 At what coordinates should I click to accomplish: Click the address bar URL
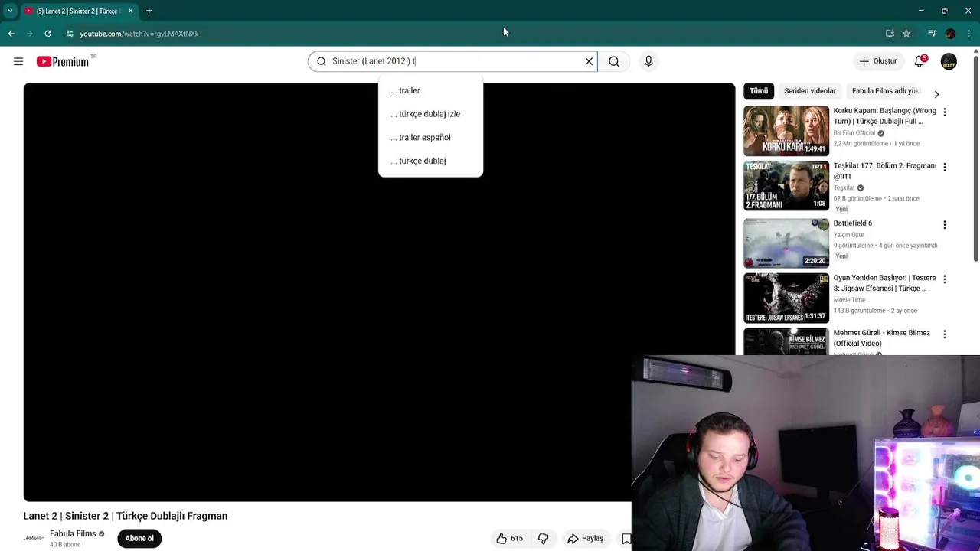(139, 34)
